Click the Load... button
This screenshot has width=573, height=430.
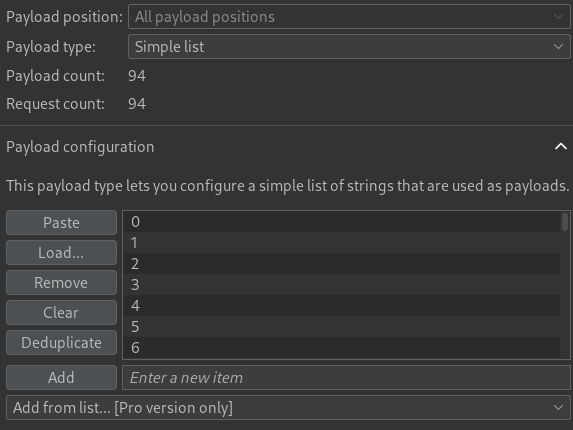61,252
